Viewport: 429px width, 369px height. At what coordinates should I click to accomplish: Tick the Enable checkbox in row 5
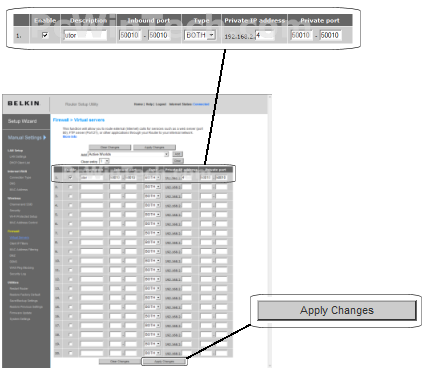click(70, 215)
